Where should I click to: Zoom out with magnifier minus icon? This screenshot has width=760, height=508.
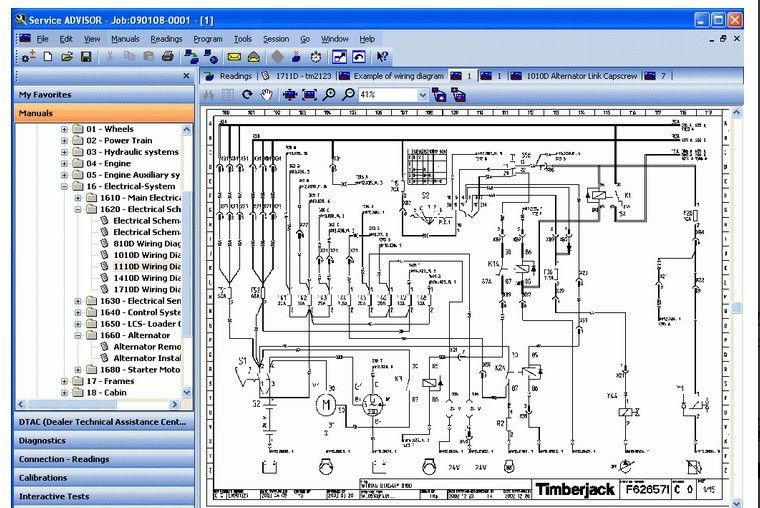[x=348, y=95]
